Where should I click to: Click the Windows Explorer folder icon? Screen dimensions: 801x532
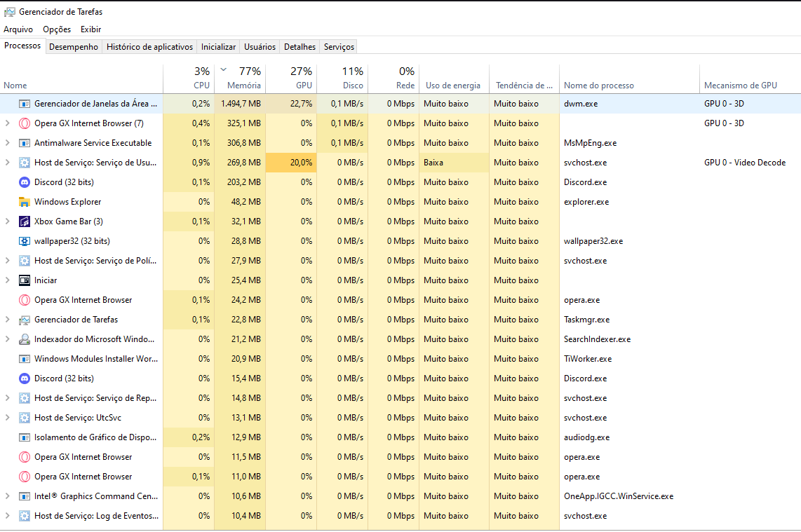pos(24,202)
